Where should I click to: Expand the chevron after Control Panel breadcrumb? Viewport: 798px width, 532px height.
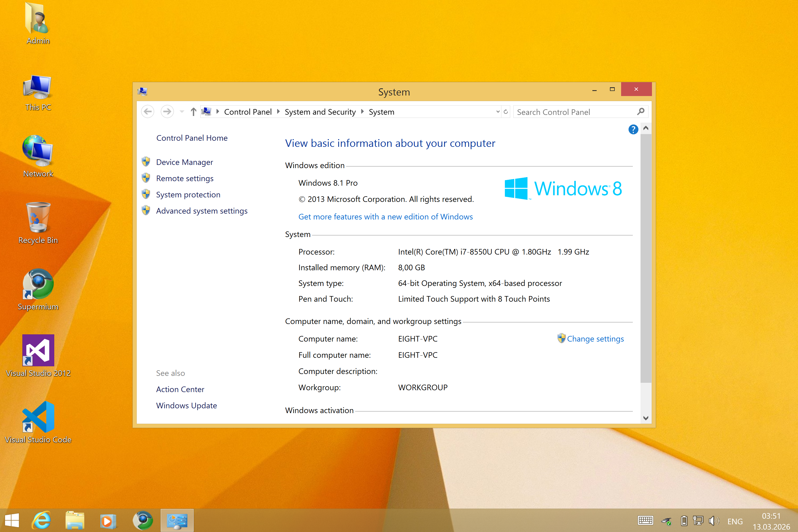coord(278,112)
